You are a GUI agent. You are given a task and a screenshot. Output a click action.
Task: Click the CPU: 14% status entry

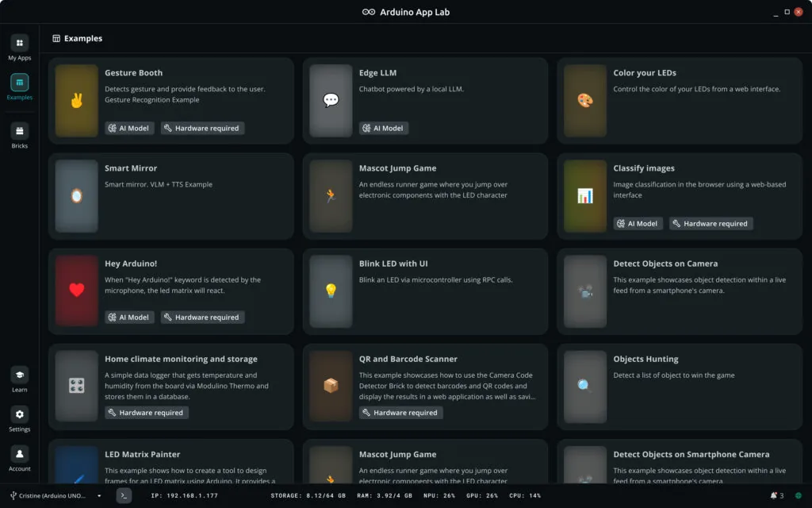pos(525,495)
